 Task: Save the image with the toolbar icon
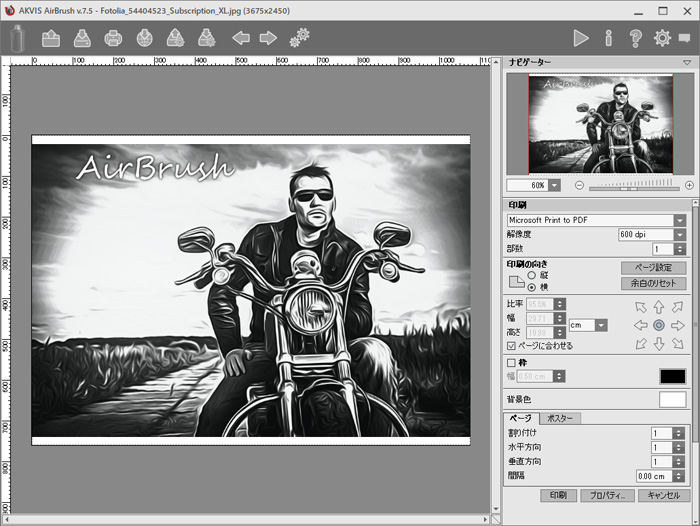click(x=82, y=38)
